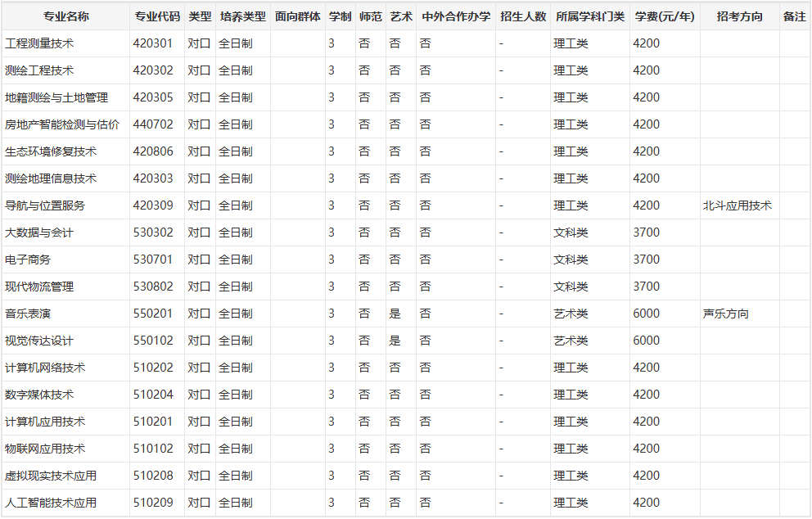This screenshot has width=812, height=519.
Task: Click the 学费(元/年) column header
Action: pyautogui.click(x=664, y=16)
